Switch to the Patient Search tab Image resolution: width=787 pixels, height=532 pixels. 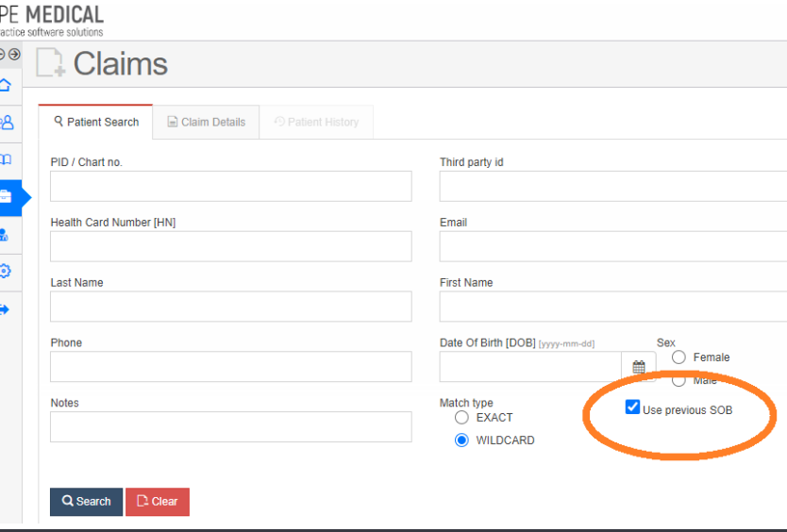click(96, 122)
